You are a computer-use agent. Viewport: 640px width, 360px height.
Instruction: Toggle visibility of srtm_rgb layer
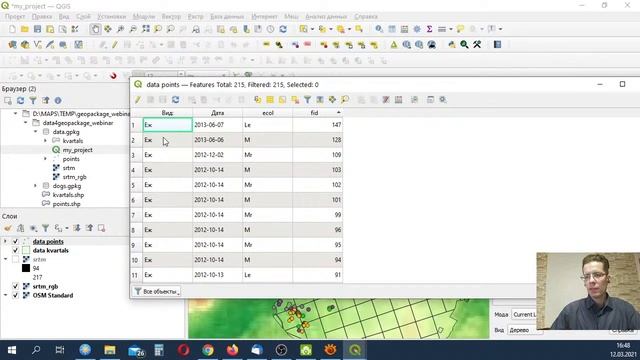16,287
